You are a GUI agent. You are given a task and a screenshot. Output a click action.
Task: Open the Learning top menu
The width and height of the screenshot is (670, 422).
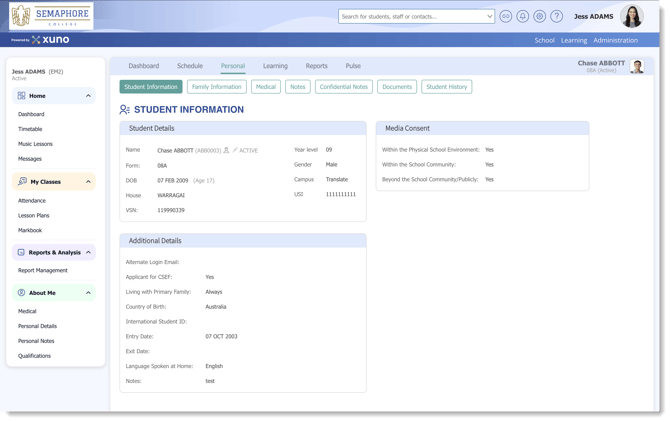pyautogui.click(x=574, y=40)
